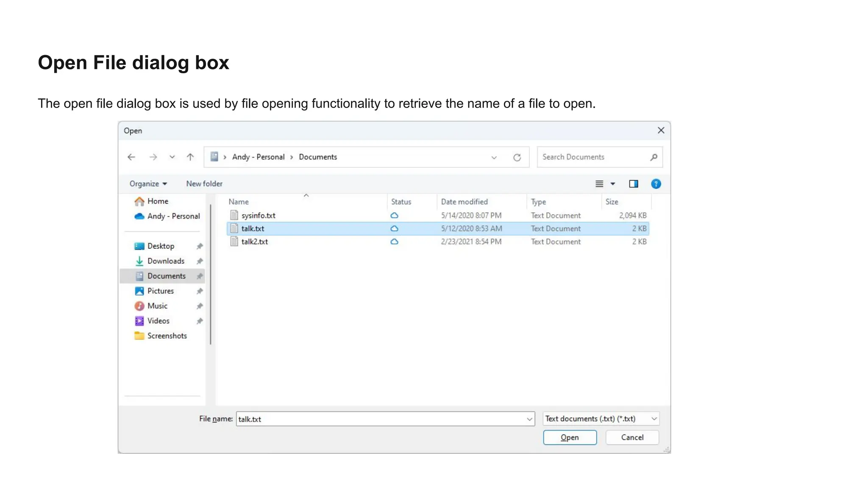Image resolution: width=868 pixels, height=488 pixels.
Task: Unpin Desktop via its pin icon
Action: click(200, 246)
